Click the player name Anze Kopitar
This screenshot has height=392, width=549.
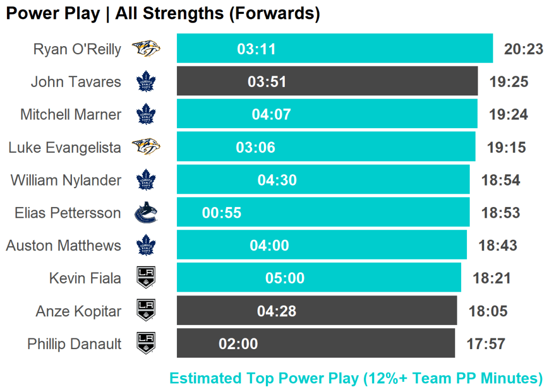78,311
